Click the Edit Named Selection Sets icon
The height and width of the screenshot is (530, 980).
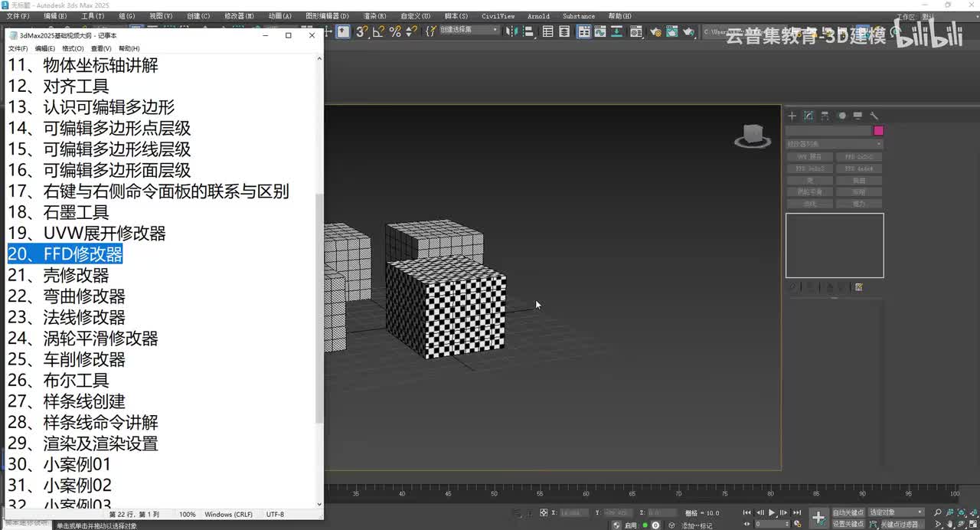click(431, 31)
